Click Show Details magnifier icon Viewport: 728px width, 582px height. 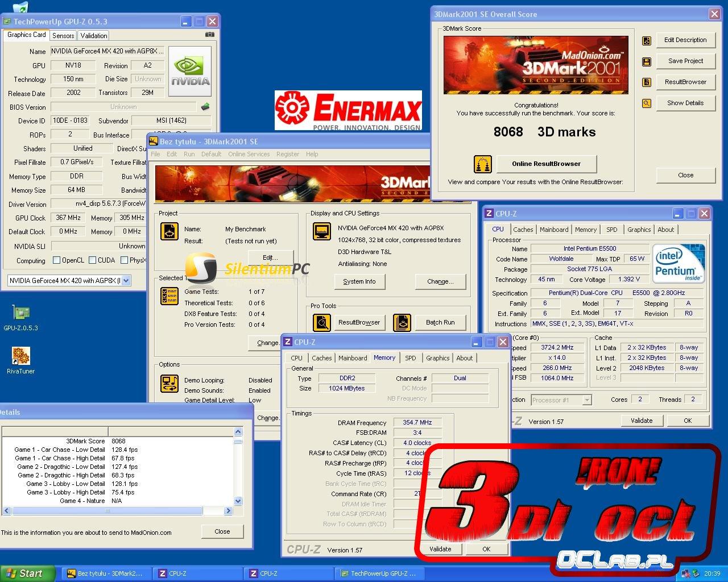pyautogui.click(x=647, y=103)
